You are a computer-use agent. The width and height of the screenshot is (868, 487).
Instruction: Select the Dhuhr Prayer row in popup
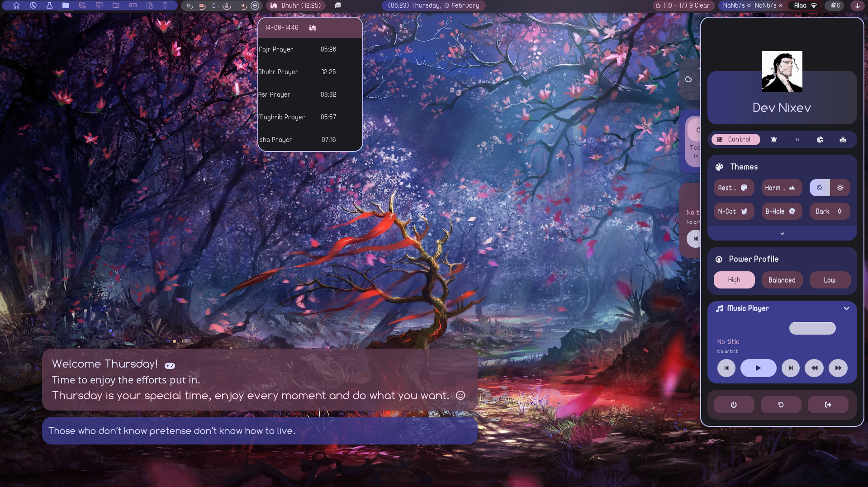pyautogui.click(x=310, y=72)
